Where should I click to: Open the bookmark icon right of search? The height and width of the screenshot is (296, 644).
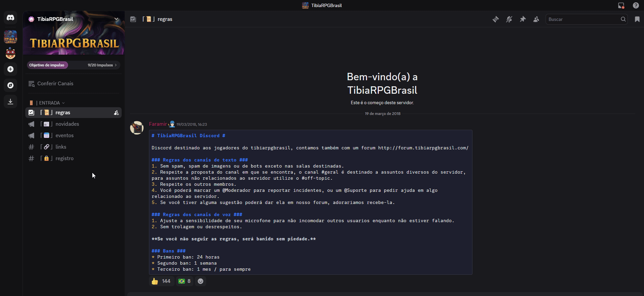pyautogui.click(x=637, y=19)
